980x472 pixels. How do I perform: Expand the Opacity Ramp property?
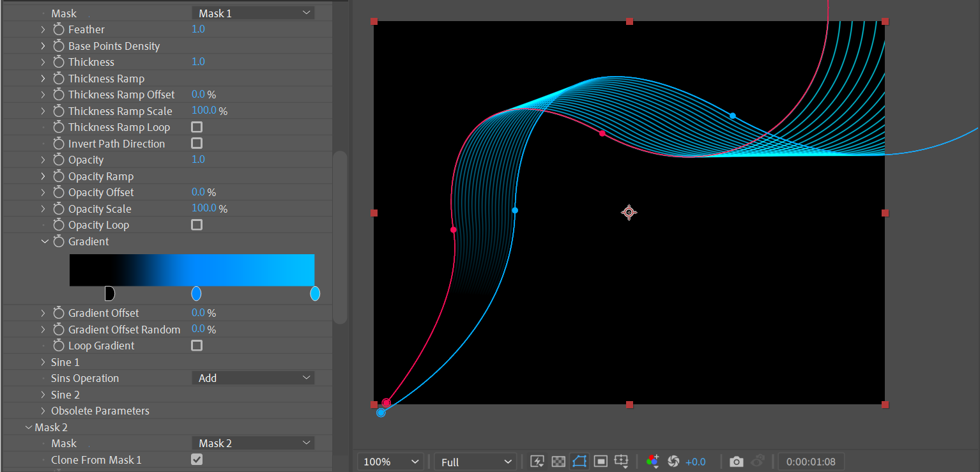(x=43, y=176)
